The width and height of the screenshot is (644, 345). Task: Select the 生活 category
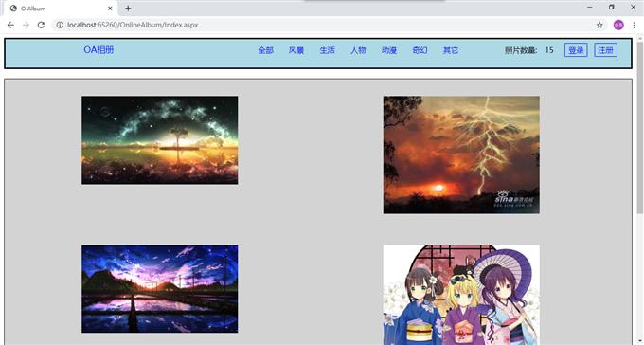[x=328, y=50]
